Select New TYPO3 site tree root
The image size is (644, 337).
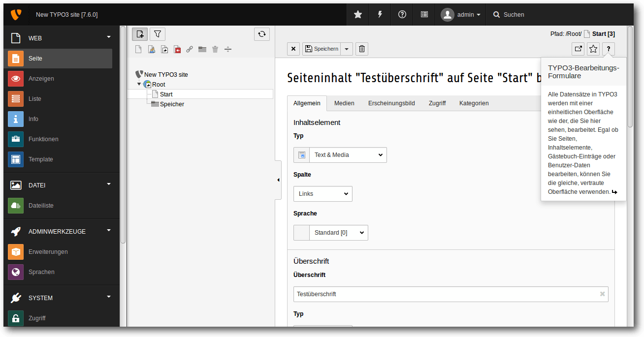pos(166,75)
